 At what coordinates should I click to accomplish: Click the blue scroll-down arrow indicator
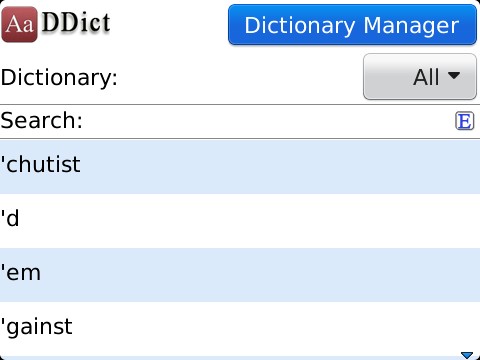467,355
